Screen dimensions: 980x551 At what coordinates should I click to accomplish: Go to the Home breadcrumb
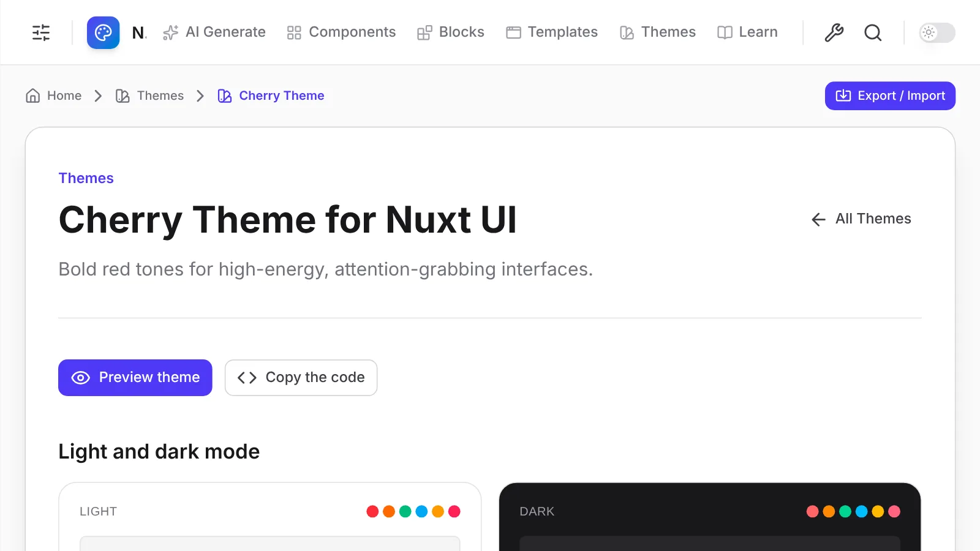click(54, 96)
